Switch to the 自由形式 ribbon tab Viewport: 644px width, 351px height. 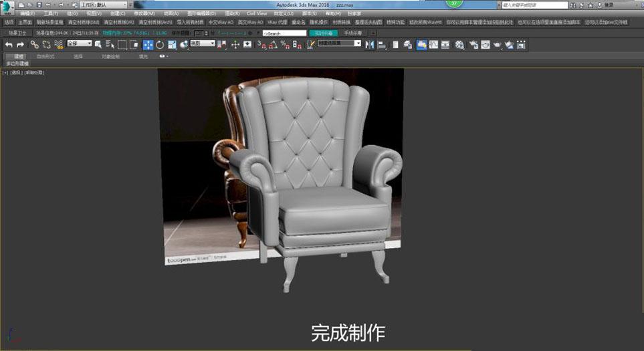45,56
